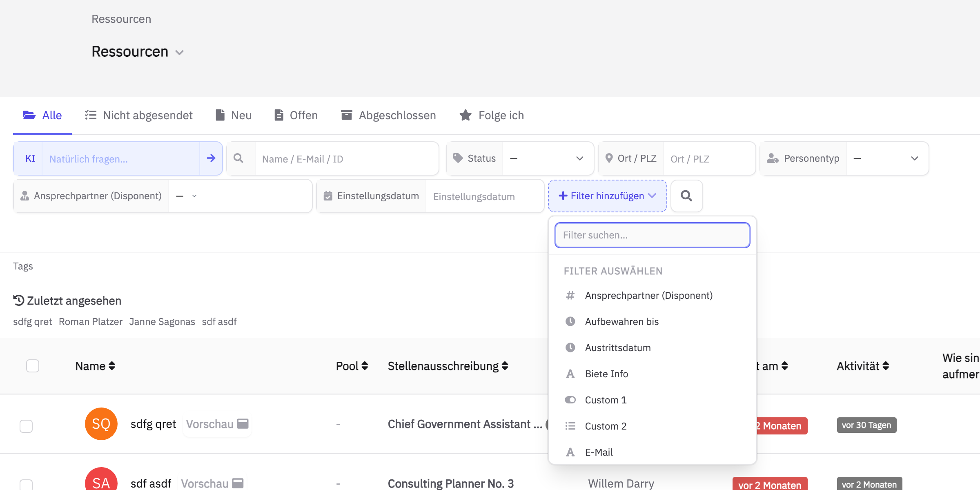980x490 pixels.
Task: Click the SA avatar of sdf asdf
Action: 101,479
